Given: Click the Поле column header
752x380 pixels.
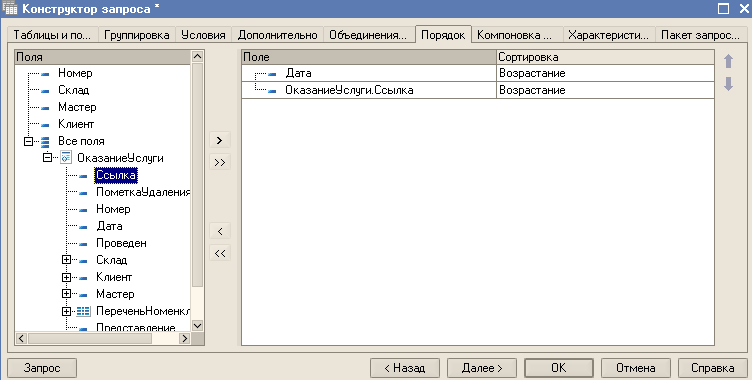Looking at the screenshot, I should point(369,57).
